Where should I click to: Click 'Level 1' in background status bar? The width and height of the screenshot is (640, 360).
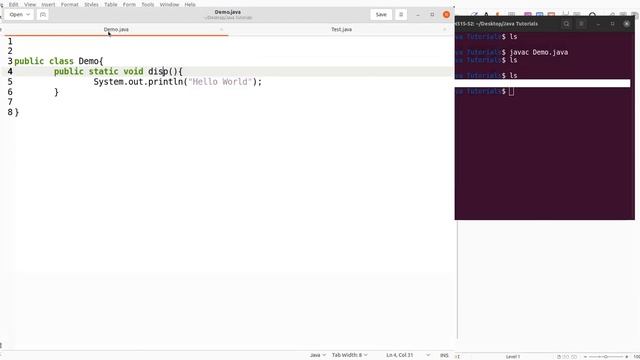[513, 357]
